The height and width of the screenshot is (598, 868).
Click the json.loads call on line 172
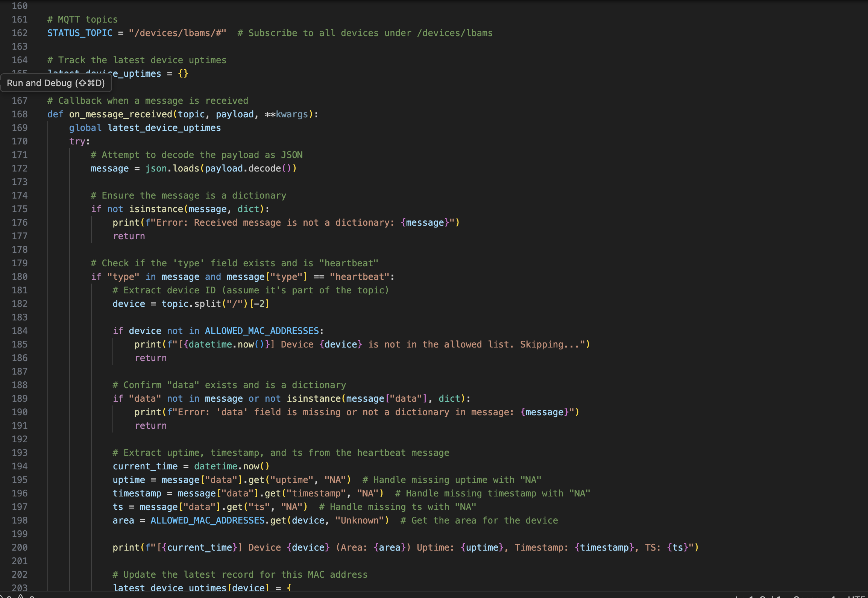coord(172,168)
